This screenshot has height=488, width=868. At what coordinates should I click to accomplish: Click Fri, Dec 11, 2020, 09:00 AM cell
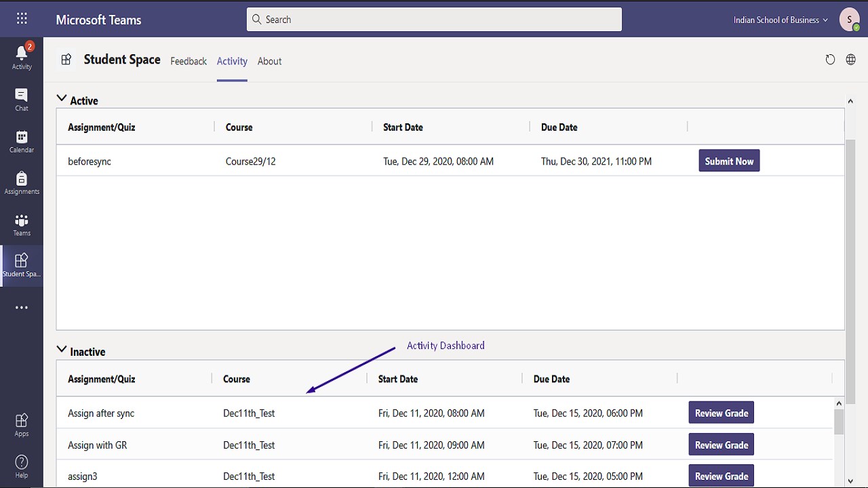431,445
